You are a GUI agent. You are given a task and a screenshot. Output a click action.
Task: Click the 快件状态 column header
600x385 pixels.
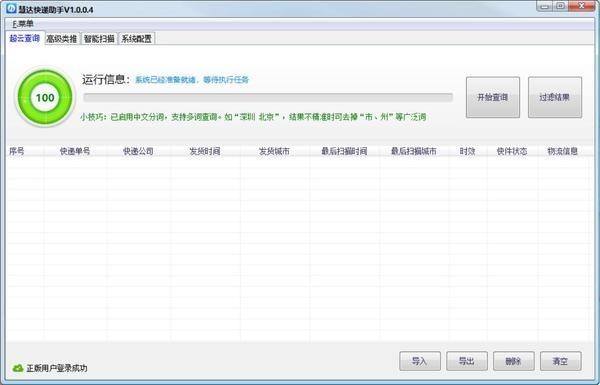point(512,151)
